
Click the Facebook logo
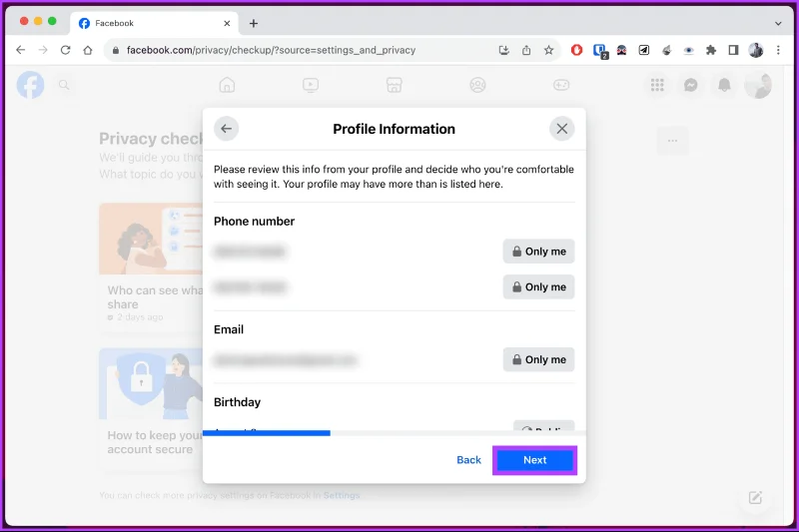coord(31,85)
